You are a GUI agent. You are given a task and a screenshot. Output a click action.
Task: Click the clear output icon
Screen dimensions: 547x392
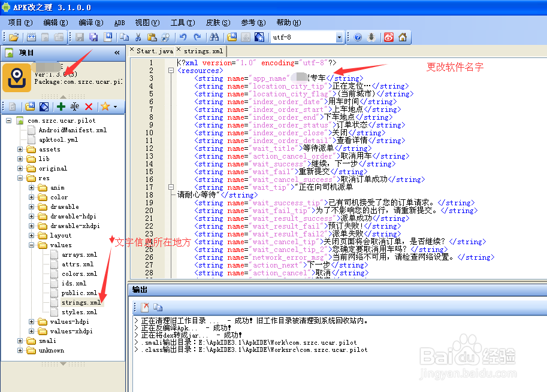point(145,307)
